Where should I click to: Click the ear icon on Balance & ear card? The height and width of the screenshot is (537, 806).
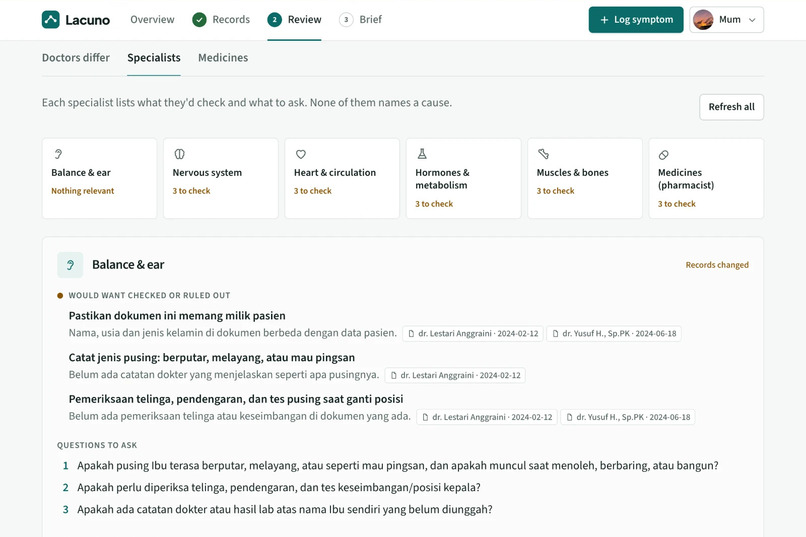pos(58,154)
